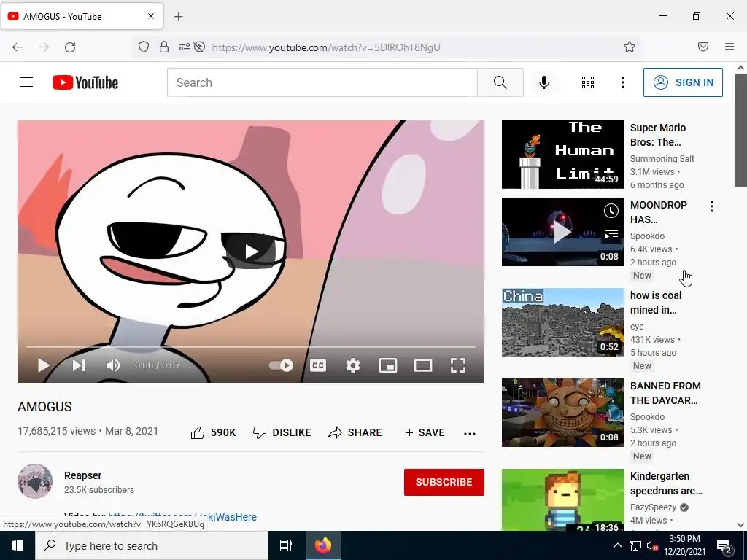The height and width of the screenshot is (560, 747).
Task: Dislike the AMOGUS video
Action: click(282, 432)
